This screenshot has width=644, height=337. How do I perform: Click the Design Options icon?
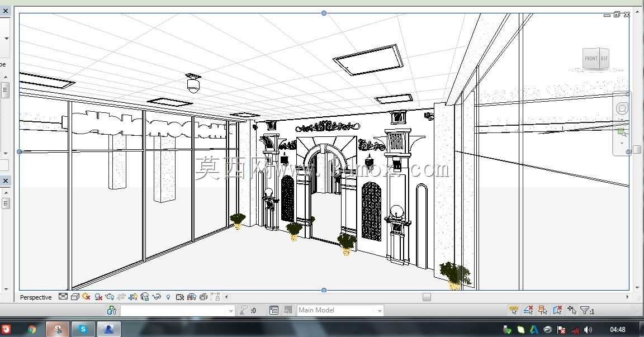pyautogui.click(x=274, y=310)
